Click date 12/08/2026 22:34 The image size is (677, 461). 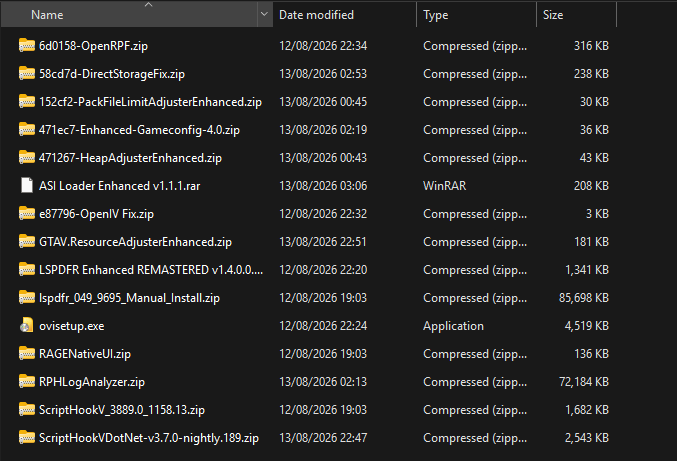tap(323, 46)
